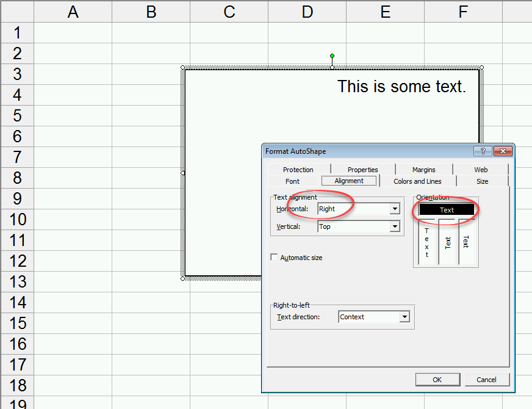The height and width of the screenshot is (409, 532).
Task: Select the horizontal Text orientation option
Action: (446, 209)
